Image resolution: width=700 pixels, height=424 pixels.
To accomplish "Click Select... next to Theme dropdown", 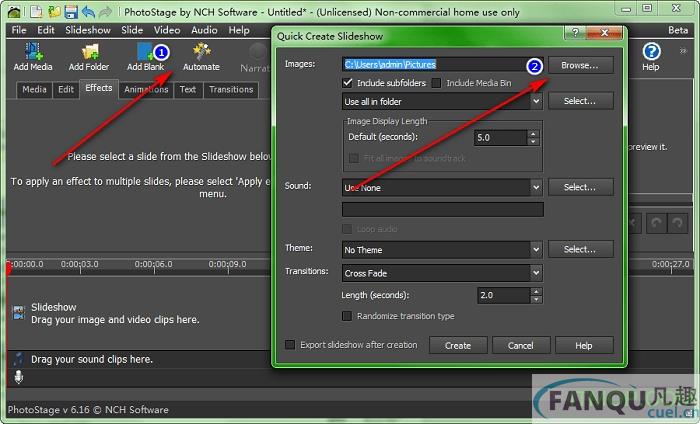I will coord(580,249).
